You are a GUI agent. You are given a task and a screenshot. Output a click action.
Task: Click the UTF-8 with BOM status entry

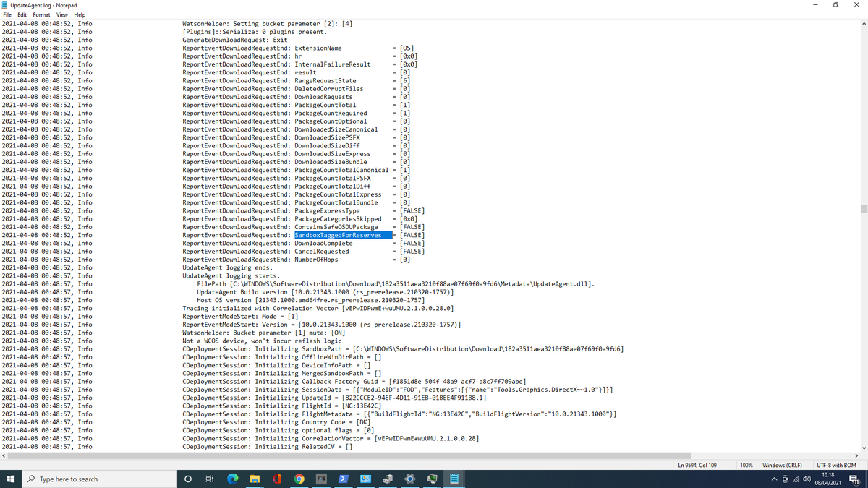pyautogui.click(x=836, y=465)
